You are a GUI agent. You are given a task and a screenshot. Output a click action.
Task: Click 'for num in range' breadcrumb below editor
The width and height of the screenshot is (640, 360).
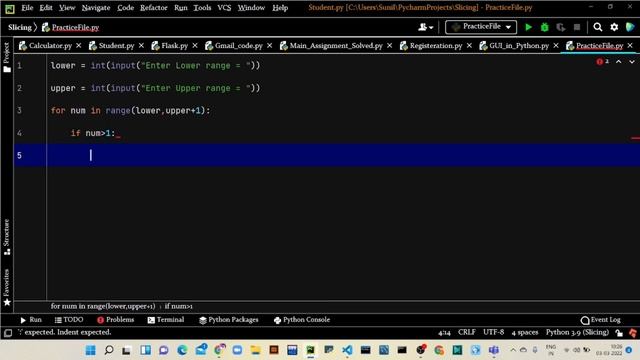coord(103,306)
